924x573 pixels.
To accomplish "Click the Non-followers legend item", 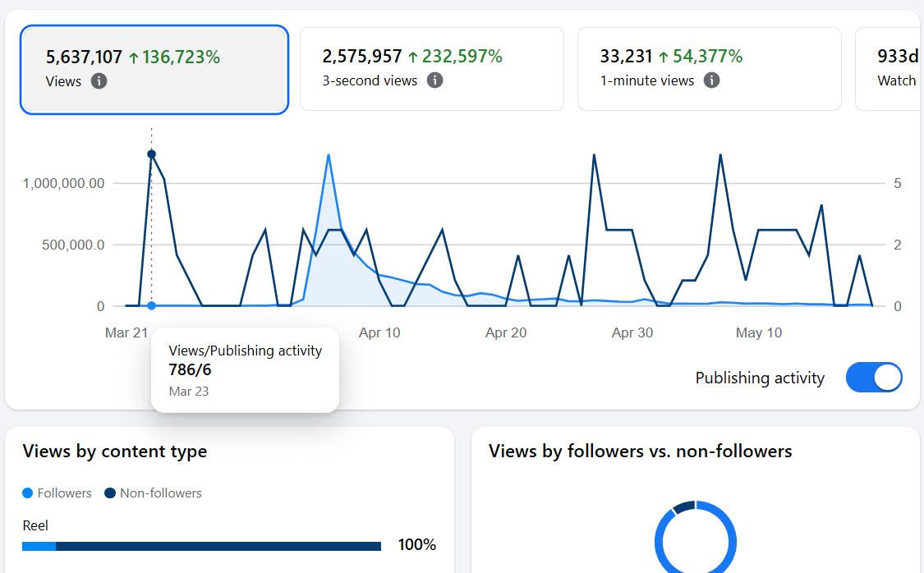I will click(x=154, y=493).
